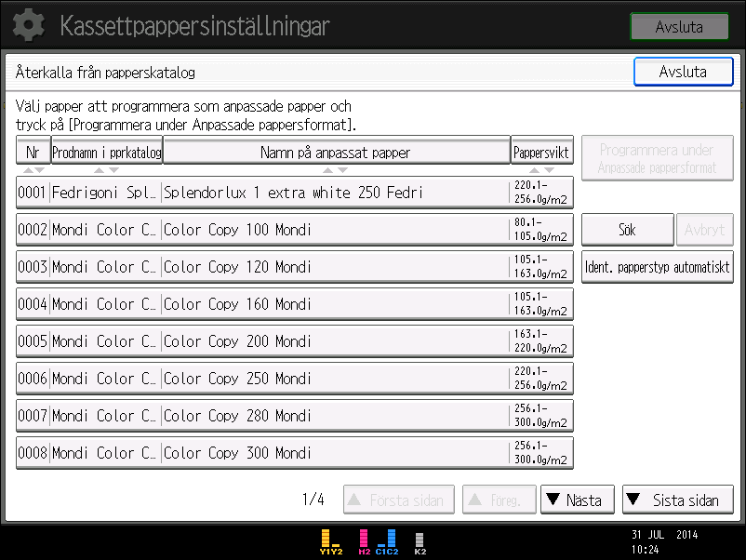Viewport: 746px width, 560px height.
Task: Open the Sök search button
Action: [x=627, y=230]
